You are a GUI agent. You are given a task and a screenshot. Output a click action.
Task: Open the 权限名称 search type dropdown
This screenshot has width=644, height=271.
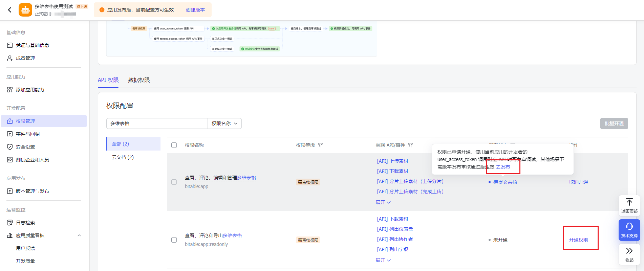224,123
